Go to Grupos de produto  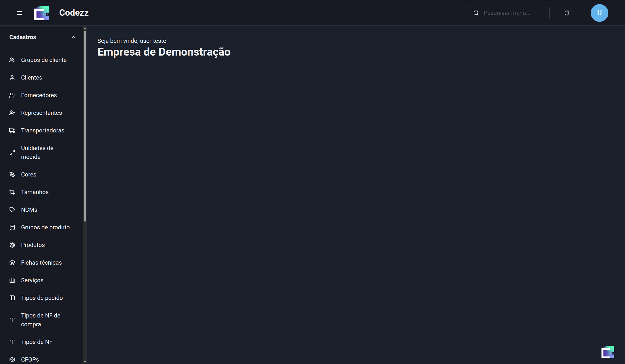[45, 227]
